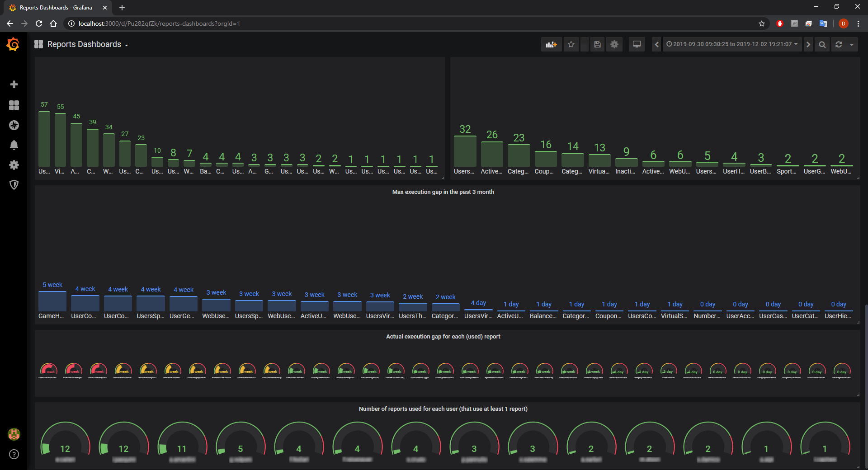Save the dashboard with the save icon
This screenshot has width=868, height=470.
(597, 44)
